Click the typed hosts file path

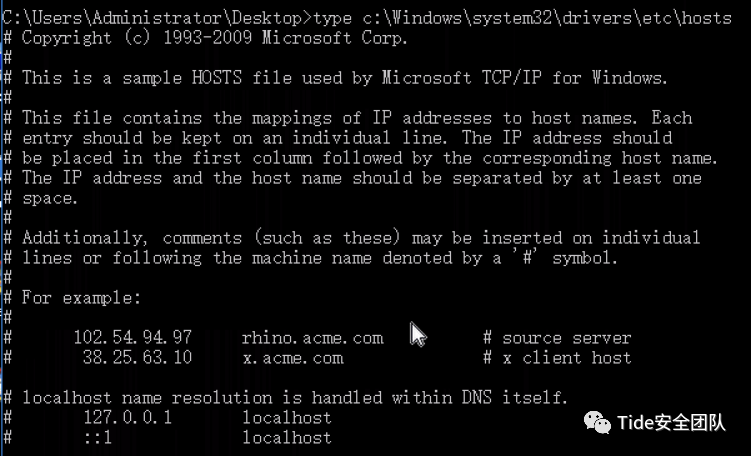click(547, 18)
